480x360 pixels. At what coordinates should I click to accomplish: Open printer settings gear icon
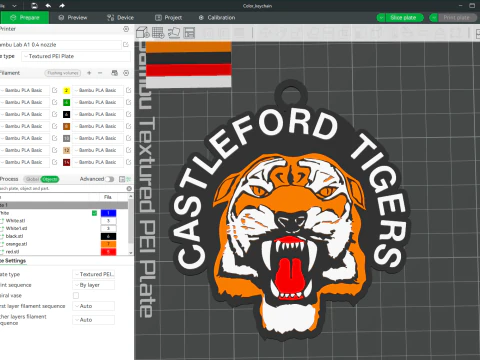[x=126, y=29]
